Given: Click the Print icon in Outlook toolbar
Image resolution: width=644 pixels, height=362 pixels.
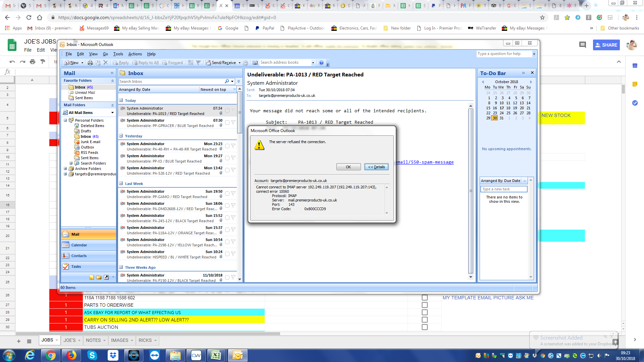Looking at the screenshot, I should (x=90, y=63).
